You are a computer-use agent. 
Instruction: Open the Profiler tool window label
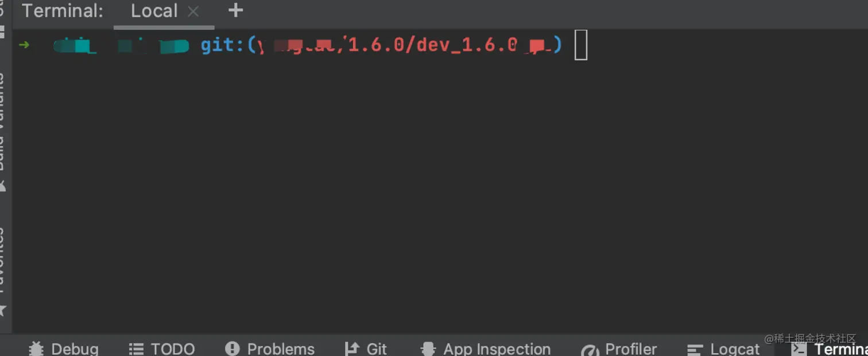point(631,349)
